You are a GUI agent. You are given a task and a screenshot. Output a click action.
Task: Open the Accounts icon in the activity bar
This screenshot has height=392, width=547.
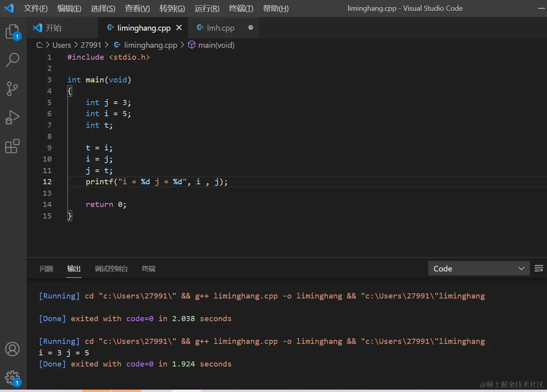click(x=12, y=349)
